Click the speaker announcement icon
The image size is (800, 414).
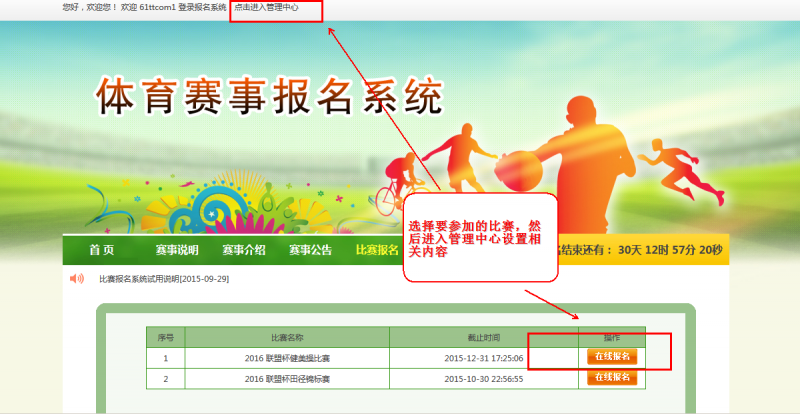[x=76, y=278]
